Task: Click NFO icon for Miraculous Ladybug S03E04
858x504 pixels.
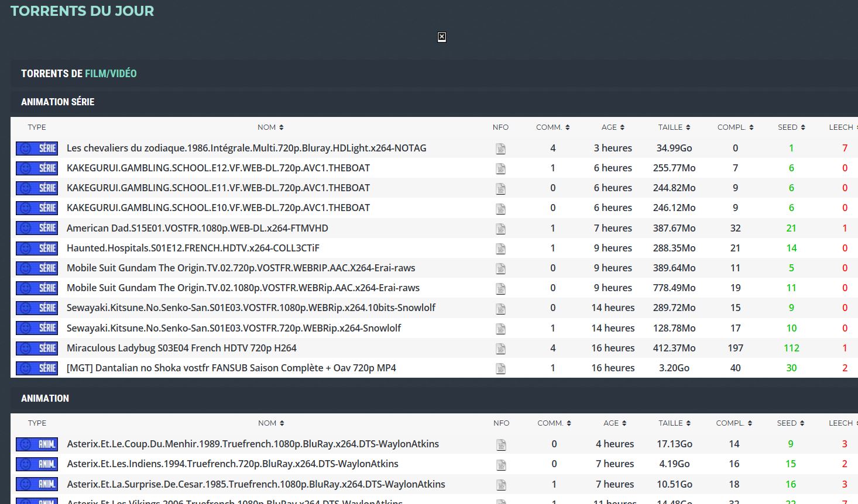Action: 500,348
